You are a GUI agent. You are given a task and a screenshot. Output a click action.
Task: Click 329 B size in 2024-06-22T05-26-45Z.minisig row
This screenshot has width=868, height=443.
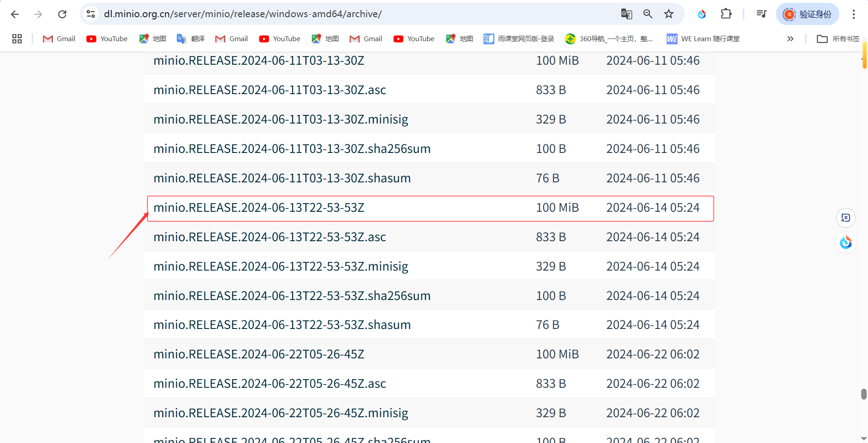coord(551,413)
